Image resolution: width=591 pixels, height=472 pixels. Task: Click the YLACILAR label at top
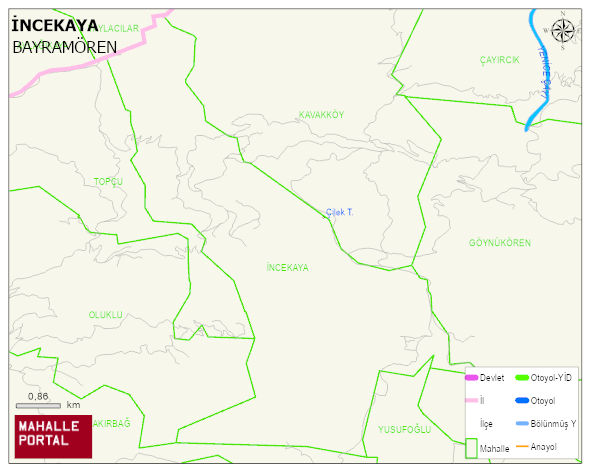pyautogui.click(x=119, y=28)
